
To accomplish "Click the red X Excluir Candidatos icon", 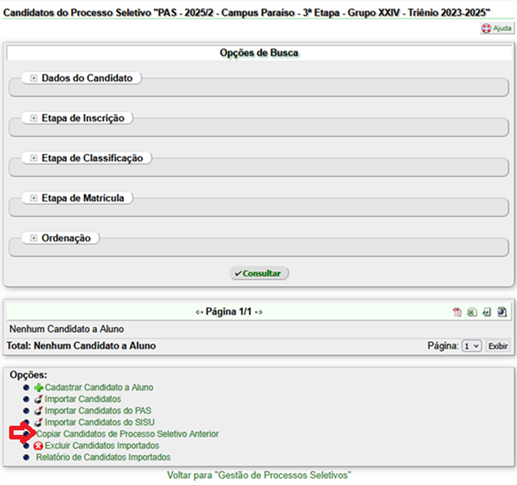I will [38, 446].
